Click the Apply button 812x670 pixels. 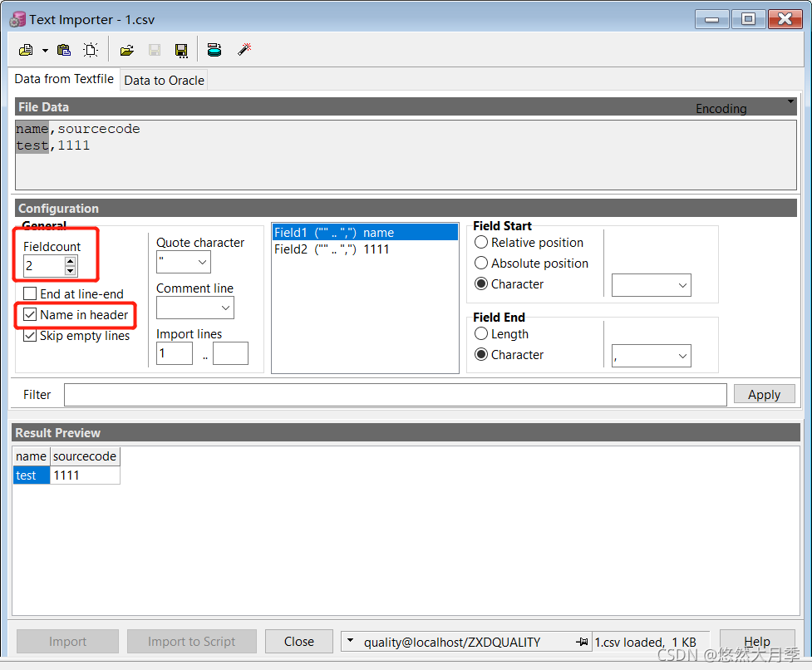coord(765,395)
